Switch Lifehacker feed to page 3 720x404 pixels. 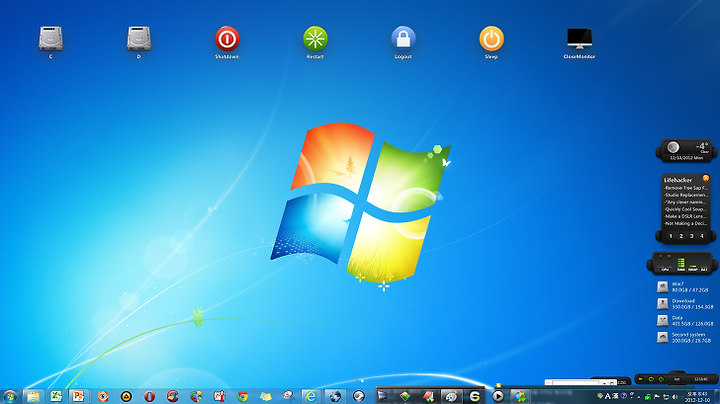point(692,236)
